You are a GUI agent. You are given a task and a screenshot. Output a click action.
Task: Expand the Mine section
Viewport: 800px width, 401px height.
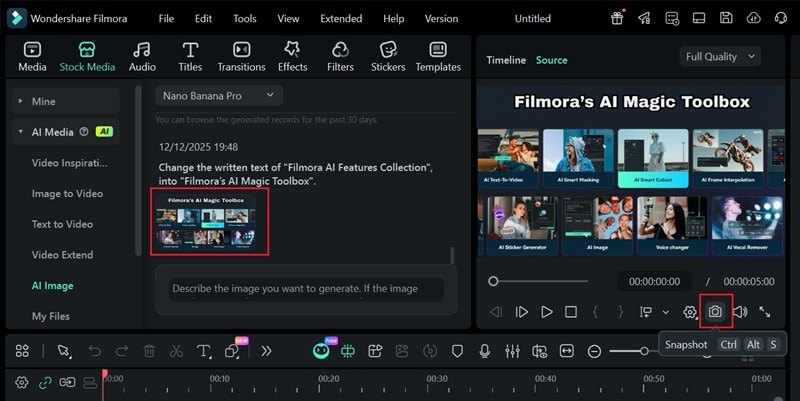[x=20, y=101]
